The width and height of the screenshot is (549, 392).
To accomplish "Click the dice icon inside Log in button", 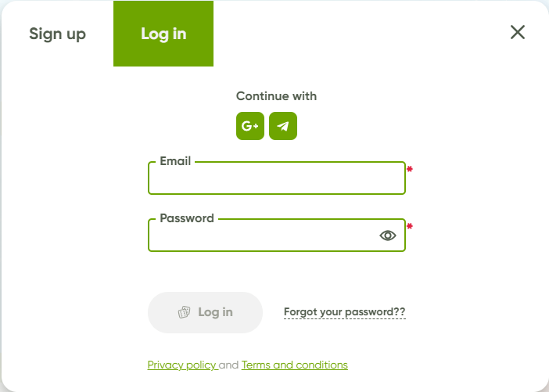I will (184, 312).
